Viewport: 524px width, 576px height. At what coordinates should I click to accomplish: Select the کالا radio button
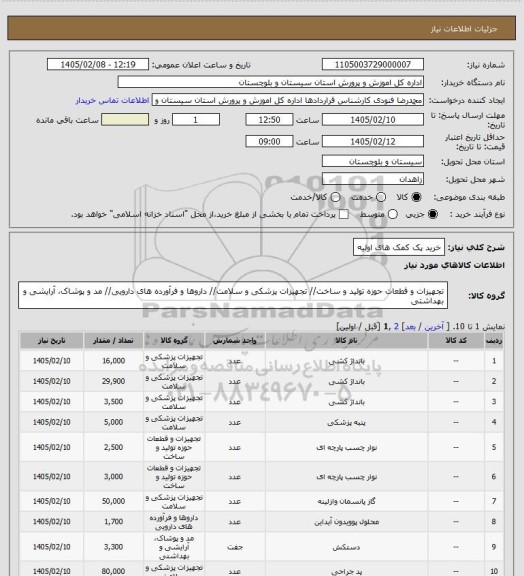(x=416, y=197)
